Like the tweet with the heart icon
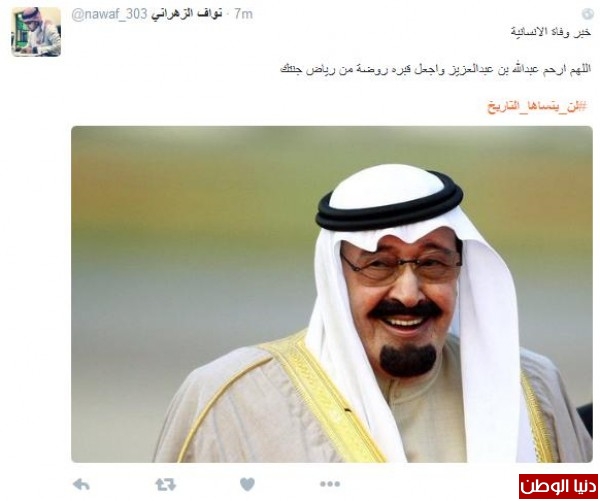This screenshot has width=600, height=501. 247,485
